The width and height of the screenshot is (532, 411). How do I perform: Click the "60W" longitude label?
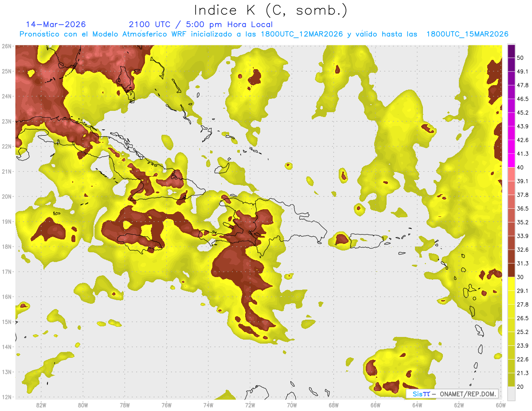point(501,405)
